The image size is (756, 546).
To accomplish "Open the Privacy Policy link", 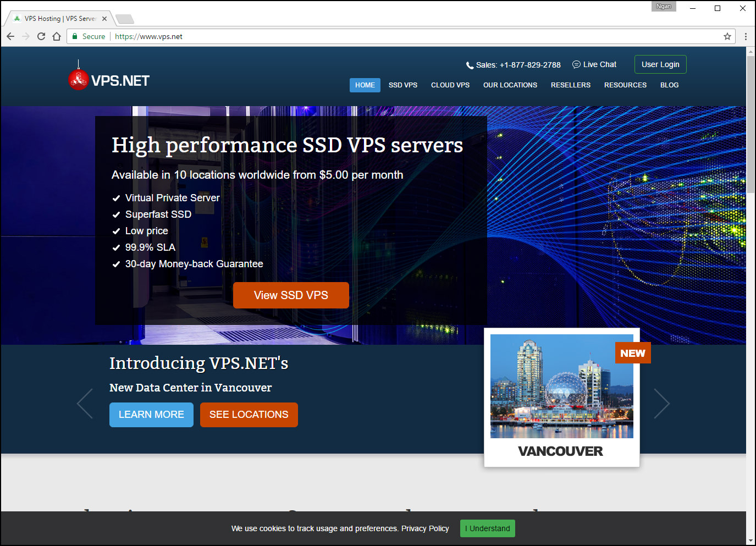I will pos(425,528).
